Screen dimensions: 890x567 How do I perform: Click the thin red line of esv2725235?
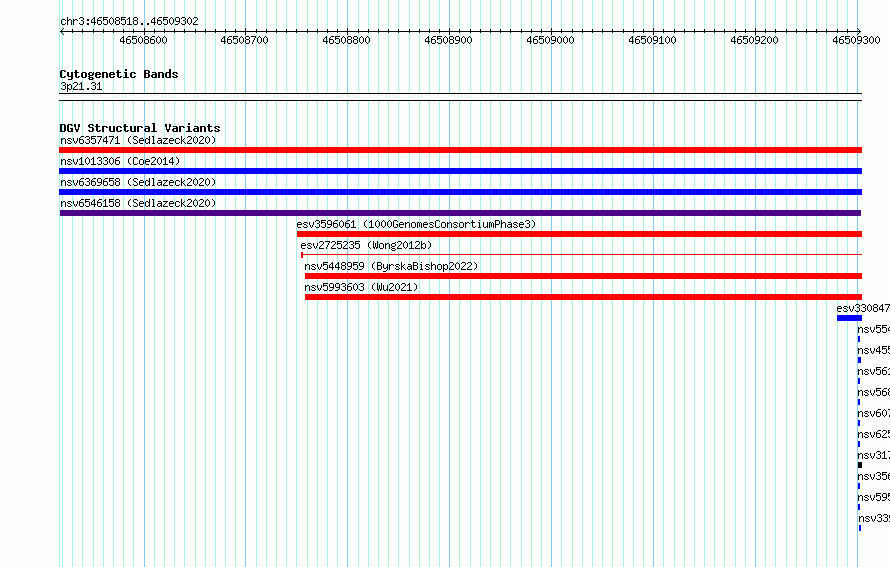(582, 255)
